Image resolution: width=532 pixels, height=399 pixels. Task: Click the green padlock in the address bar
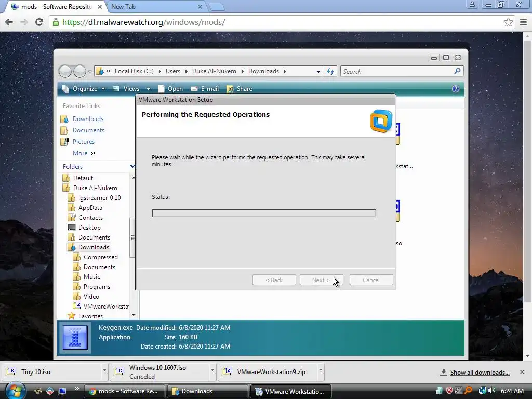56,22
